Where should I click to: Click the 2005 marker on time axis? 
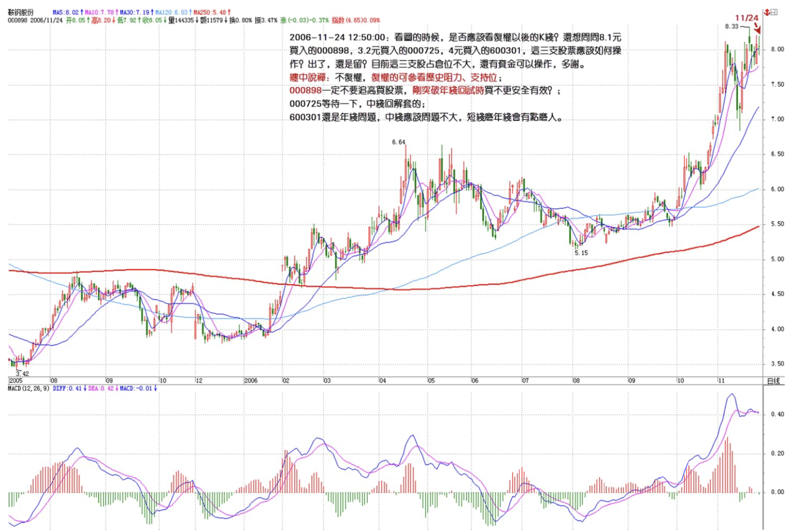click(16, 381)
